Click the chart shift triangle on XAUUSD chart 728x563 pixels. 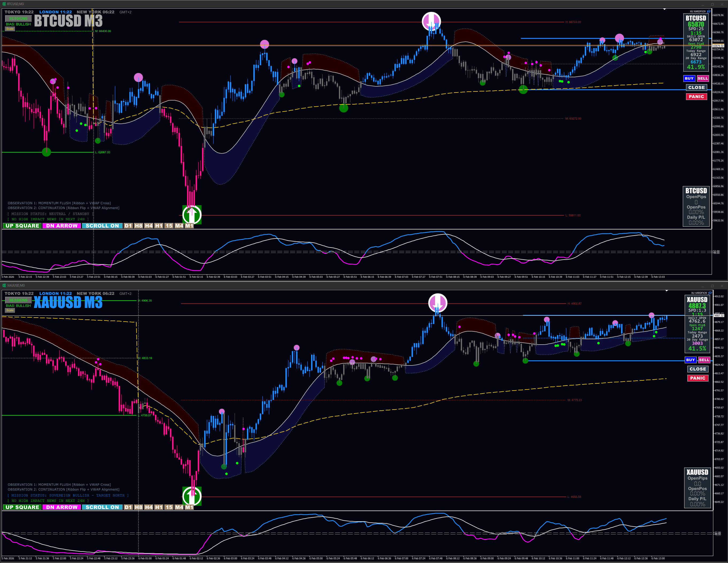pos(666,291)
